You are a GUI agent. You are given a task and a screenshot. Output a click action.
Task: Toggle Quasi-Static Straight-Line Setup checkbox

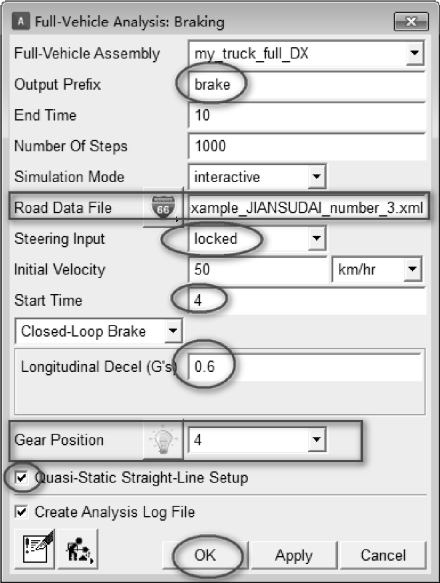point(21,477)
